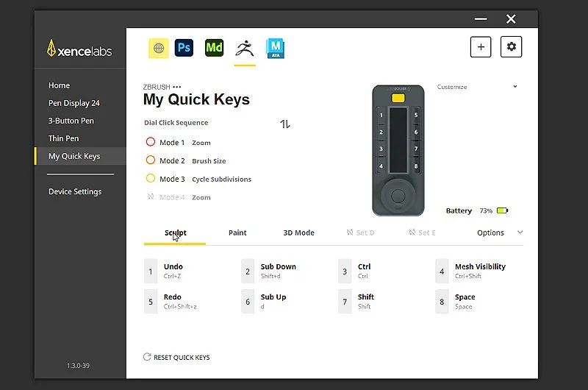The width and height of the screenshot is (588, 390).
Task: Toggle the Mode 1 red ring
Action: pyautogui.click(x=151, y=142)
